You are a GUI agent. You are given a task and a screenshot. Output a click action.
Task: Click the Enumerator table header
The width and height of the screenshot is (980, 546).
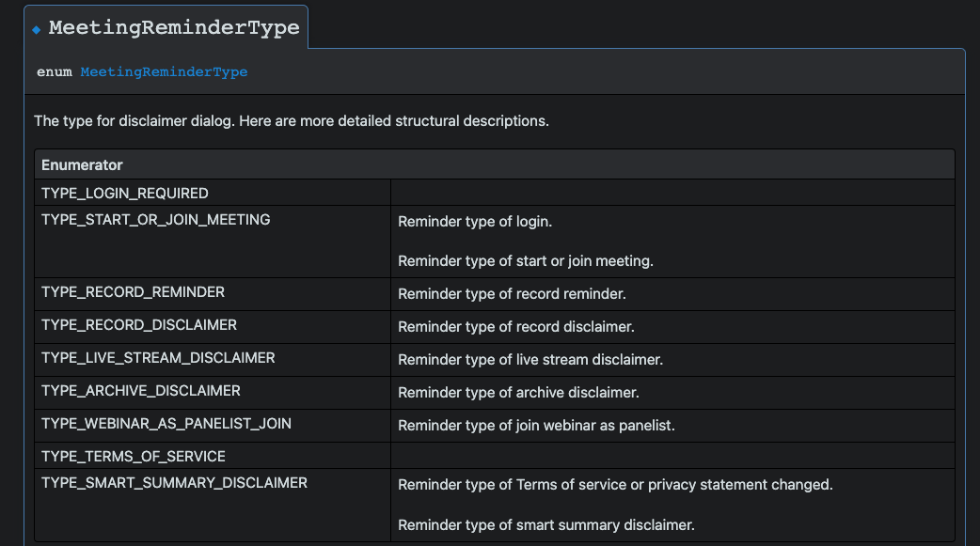tap(82, 164)
